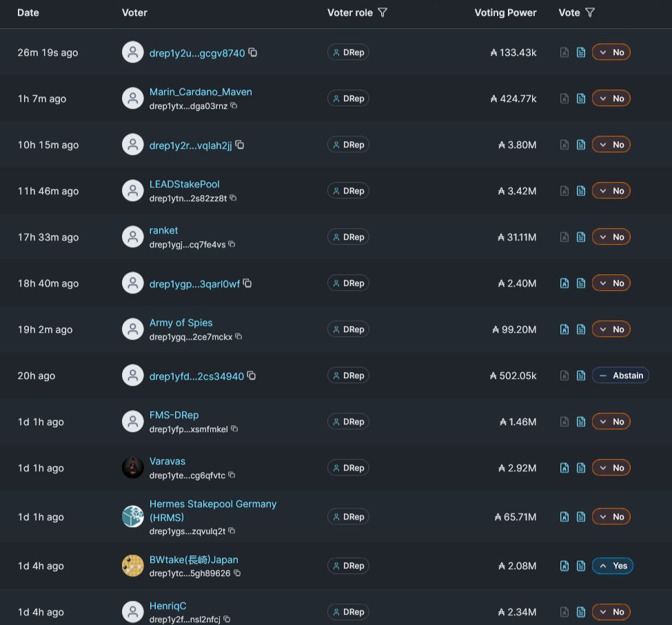Click voting power ₳ 65.71M
672x625 pixels.
point(515,517)
